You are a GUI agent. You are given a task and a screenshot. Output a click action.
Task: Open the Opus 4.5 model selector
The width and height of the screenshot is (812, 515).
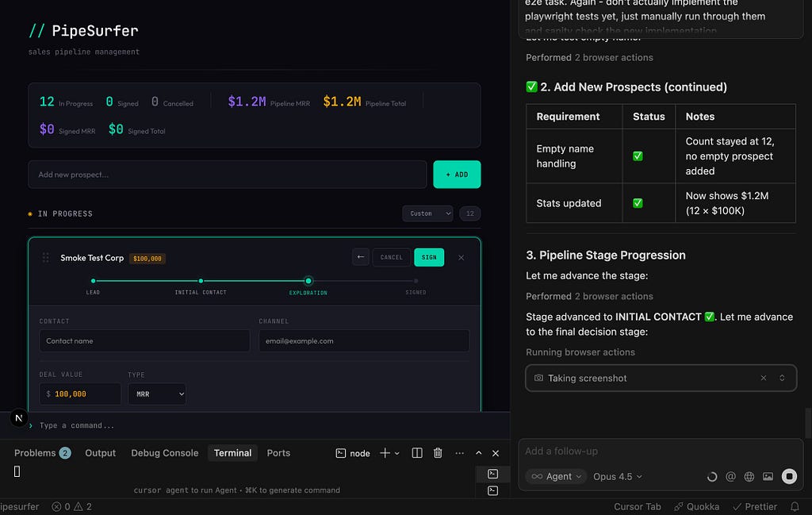pos(617,476)
